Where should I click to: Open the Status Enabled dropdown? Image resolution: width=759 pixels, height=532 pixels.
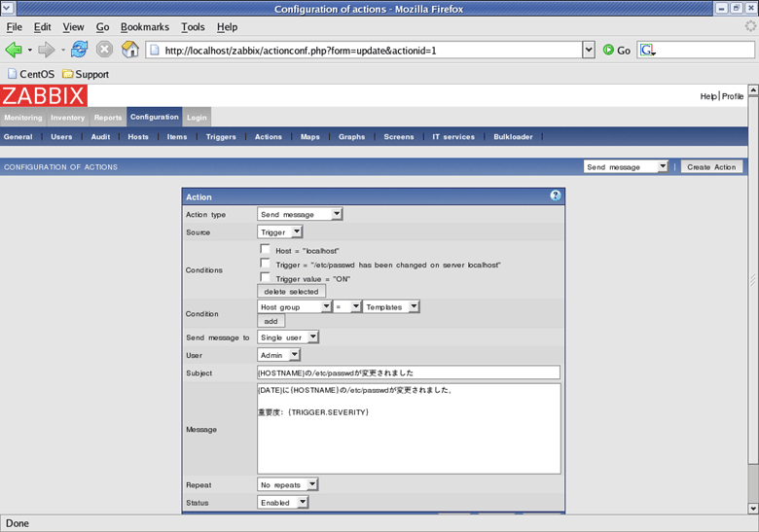point(283,503)
